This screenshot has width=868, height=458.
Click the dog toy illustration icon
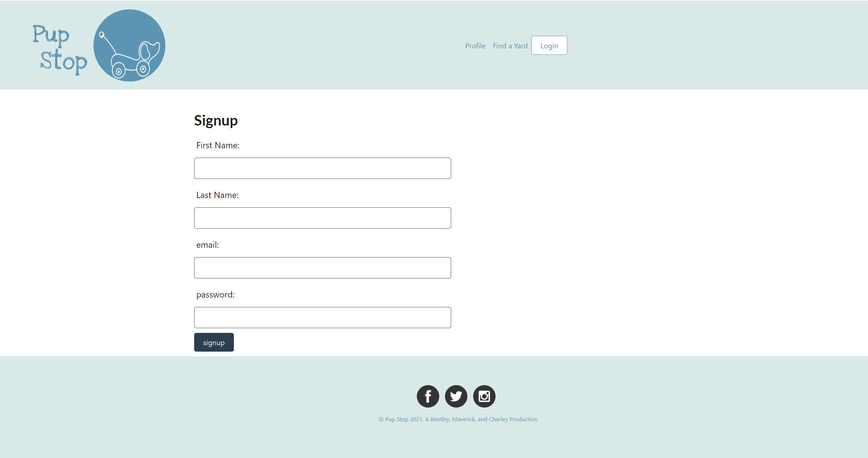(x=128, y=45)
